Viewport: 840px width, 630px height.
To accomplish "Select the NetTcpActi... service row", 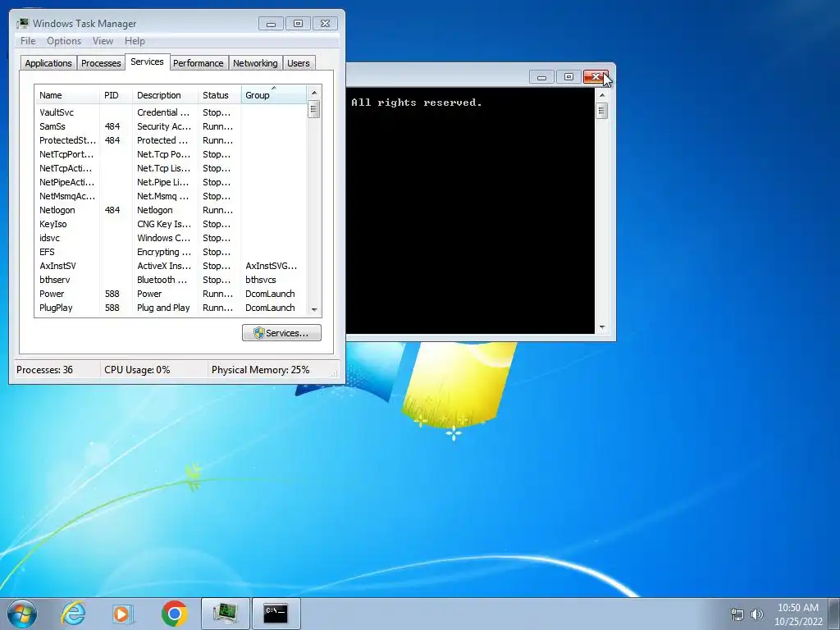I will click(x=171, y=168).
